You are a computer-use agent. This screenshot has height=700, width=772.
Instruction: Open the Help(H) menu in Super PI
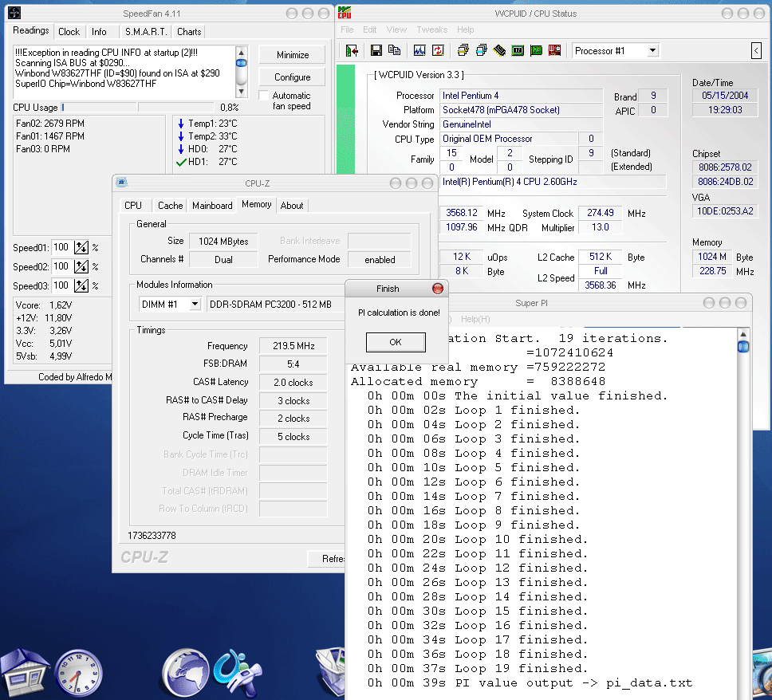[x=475, y=319]
